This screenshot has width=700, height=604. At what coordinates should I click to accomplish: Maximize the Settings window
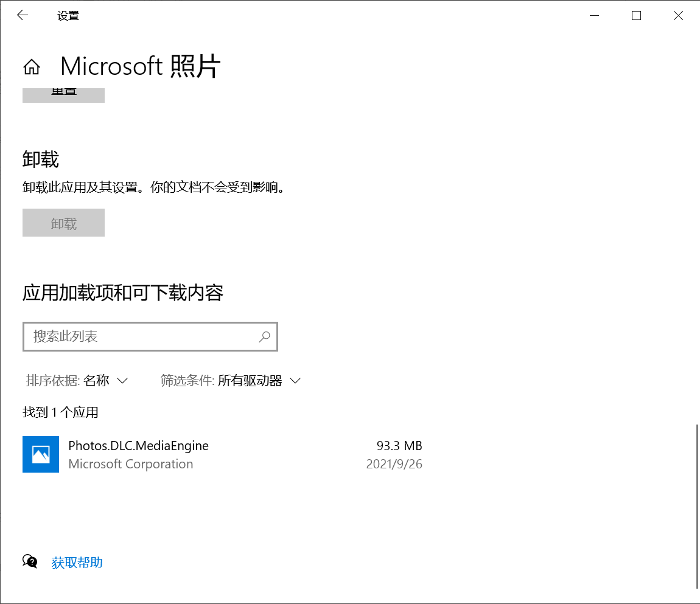636,16
